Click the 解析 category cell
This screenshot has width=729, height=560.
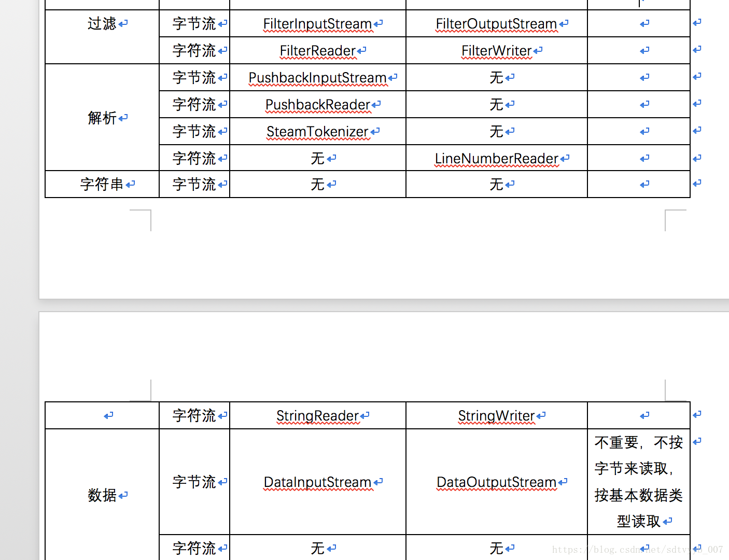(102, 118)
